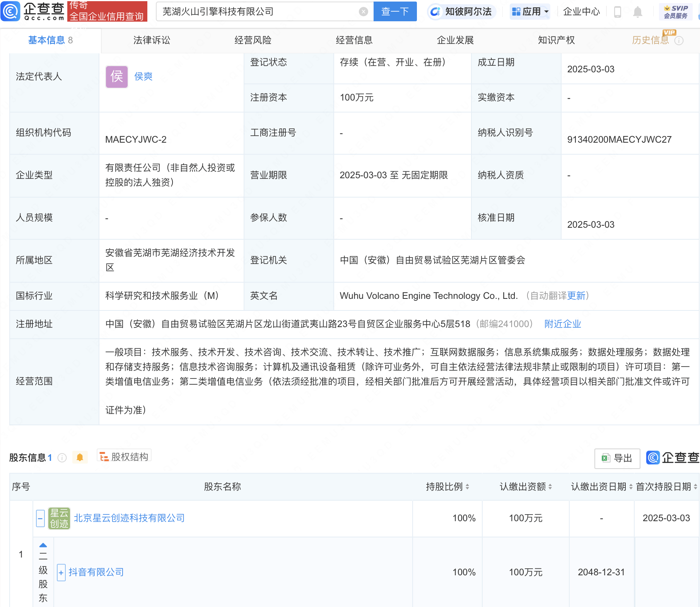This screenshot has height=607, width=700.
Task: Click info icon next to 股东信息
Action: tap(62, 458)
